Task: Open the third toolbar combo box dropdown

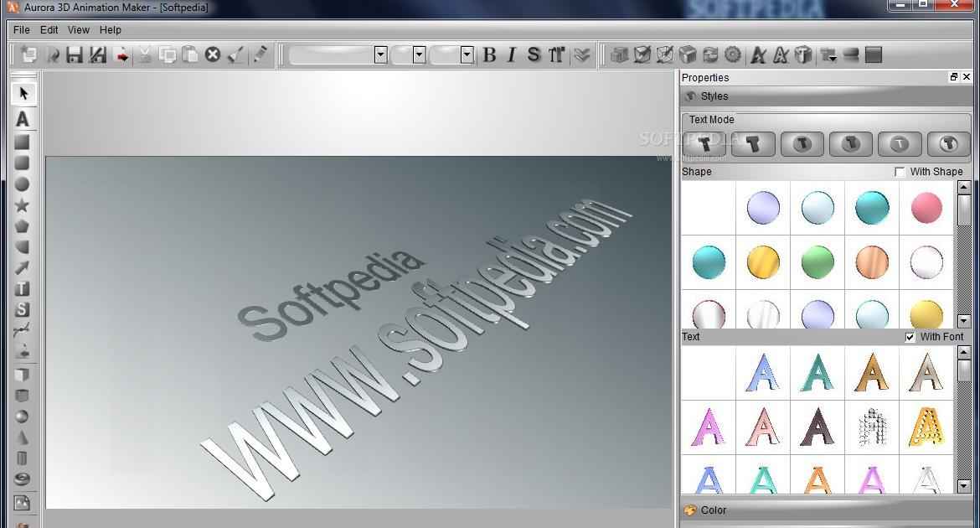Action: (467, 55)
